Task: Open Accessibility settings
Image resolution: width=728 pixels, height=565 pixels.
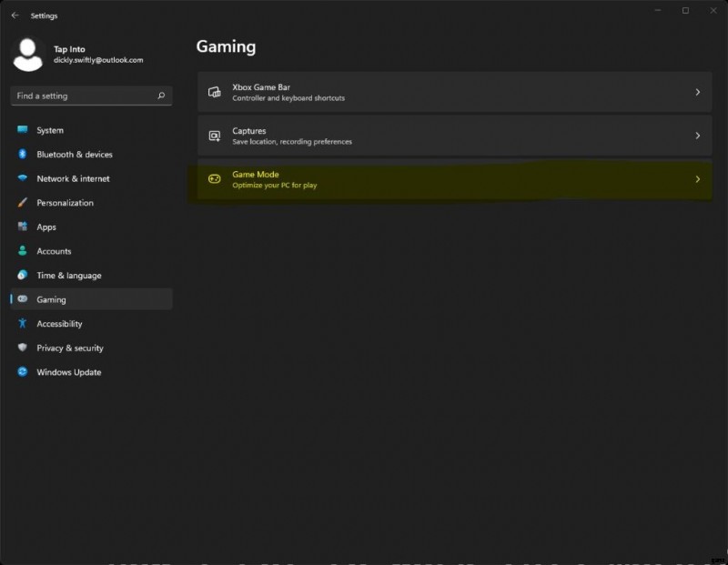Action: [x=92, y=323]
